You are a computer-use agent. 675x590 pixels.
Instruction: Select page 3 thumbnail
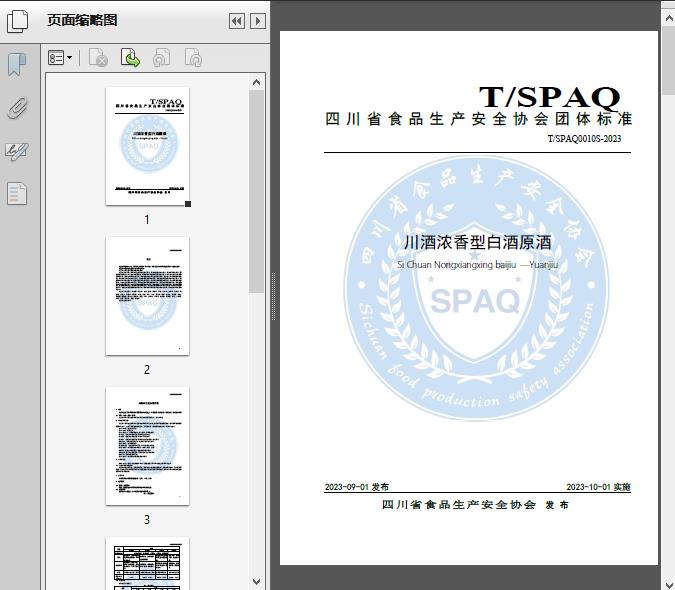(147, 446)
